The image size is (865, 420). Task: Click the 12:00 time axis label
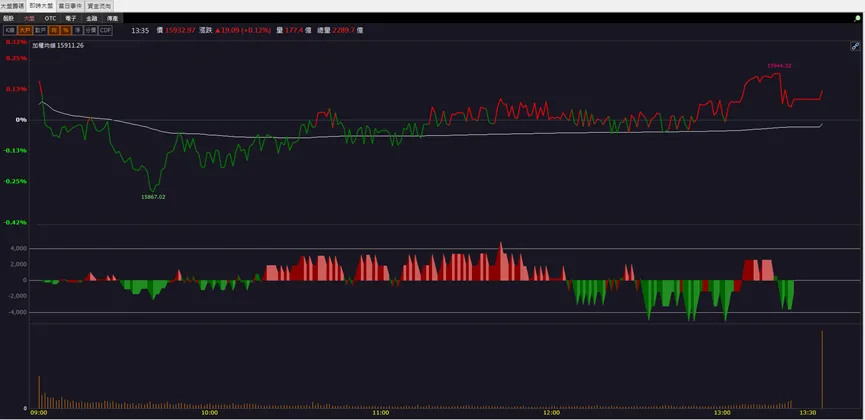point(551,413)
